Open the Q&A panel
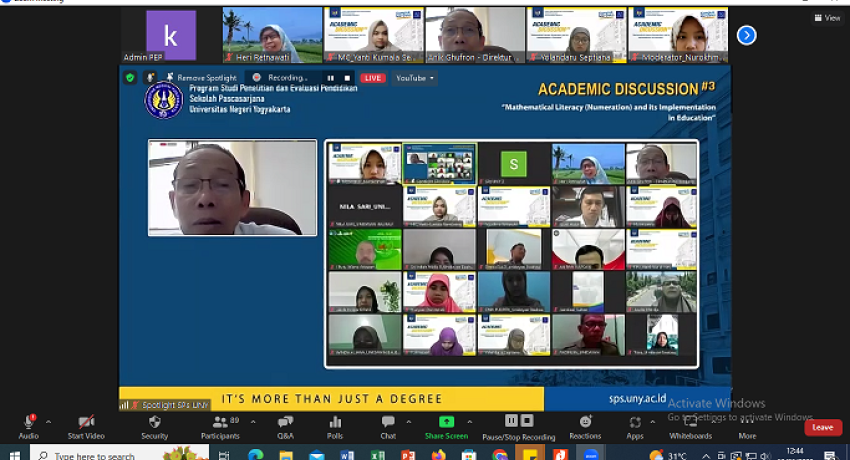Image resolution: width=850 pixels, height=460 pixels. pyautogui.click(x=285, y=426)
